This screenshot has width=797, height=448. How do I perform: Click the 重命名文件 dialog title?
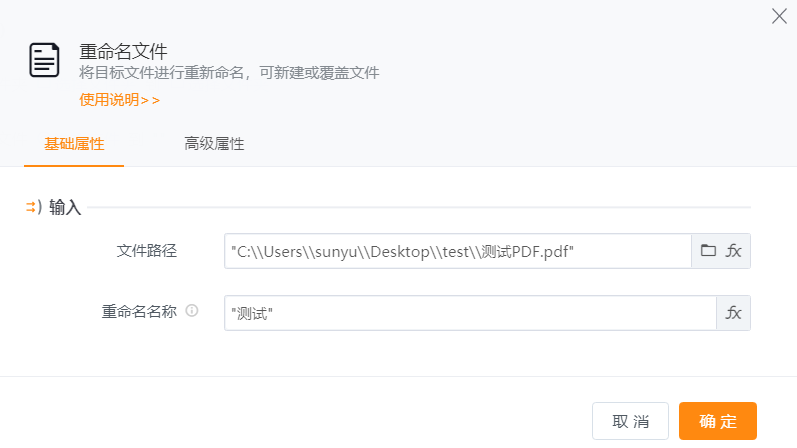(x=123, y=51)
